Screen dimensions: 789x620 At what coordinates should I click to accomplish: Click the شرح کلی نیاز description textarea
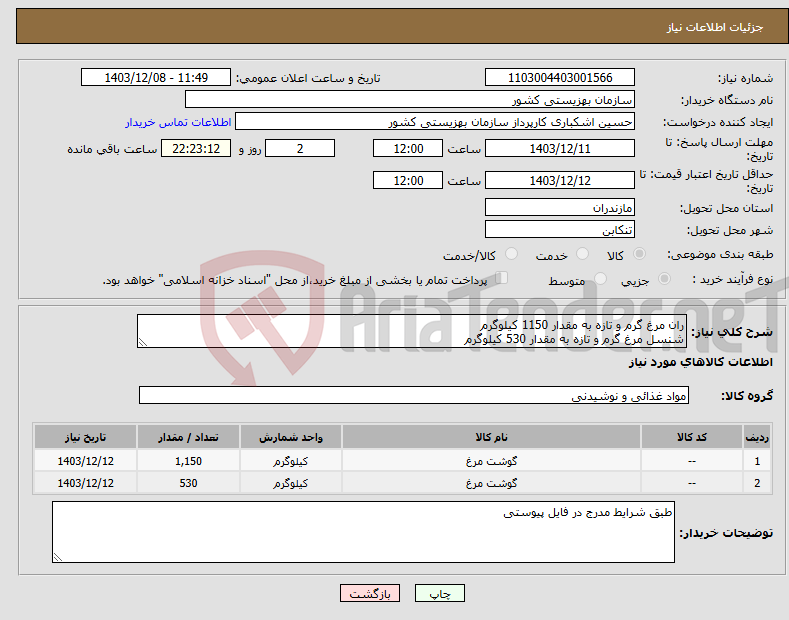click(412, 331)
